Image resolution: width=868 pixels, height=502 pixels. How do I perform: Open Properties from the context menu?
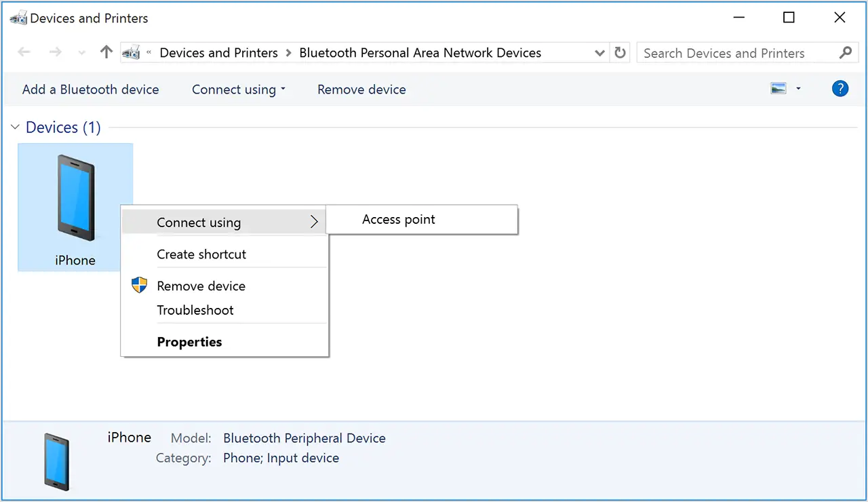(x=189, y=341)
